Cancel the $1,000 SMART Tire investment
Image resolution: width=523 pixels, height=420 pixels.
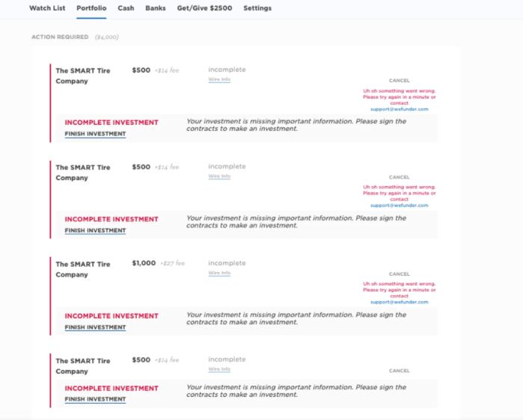point(400,274)
